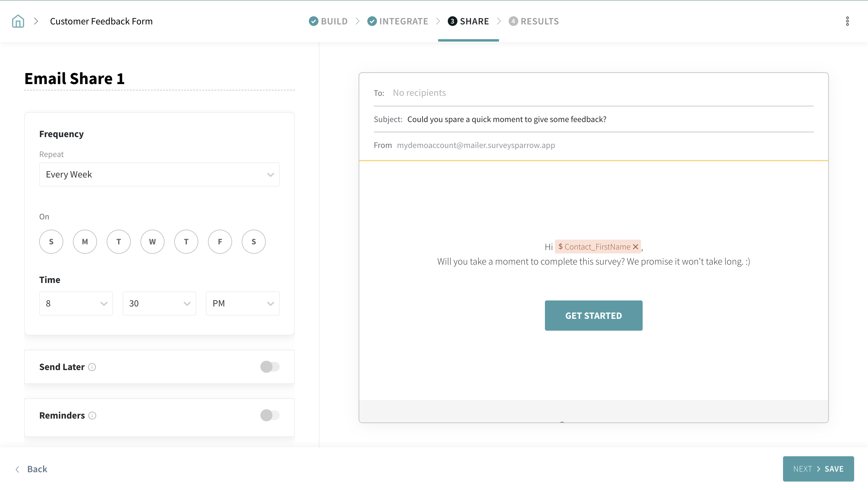Enable the Reminders toggle
Screen dimensions: 868x490
[x=269, y=415]
